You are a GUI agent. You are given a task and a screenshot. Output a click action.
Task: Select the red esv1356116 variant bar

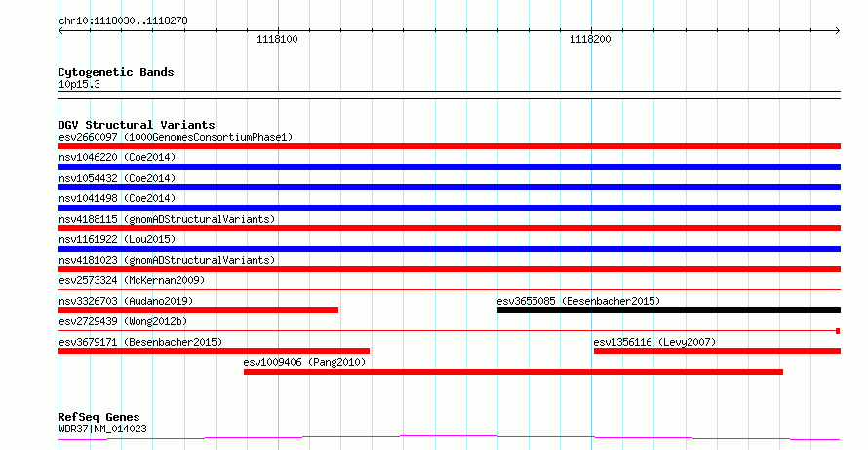717,351
